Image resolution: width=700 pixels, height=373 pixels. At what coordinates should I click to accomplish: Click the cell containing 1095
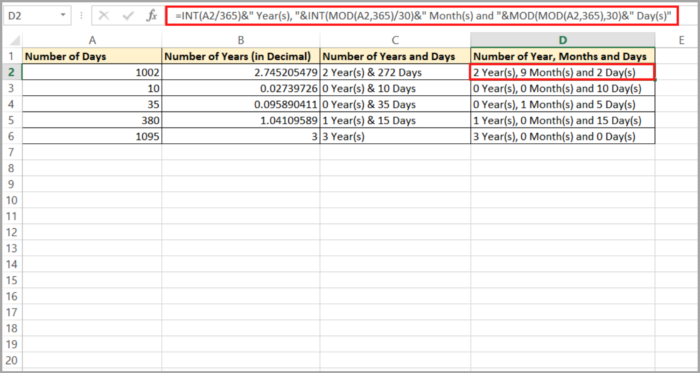click(x=92, y=137)
